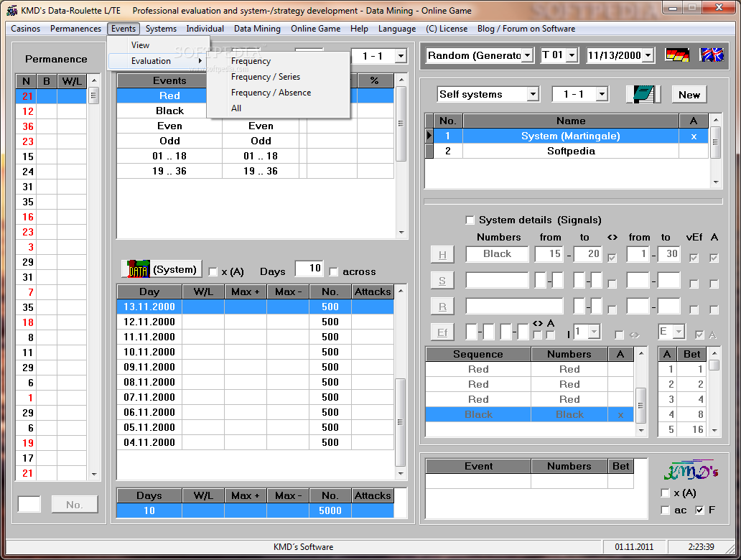Select the System (Martingale) row
Image resolution: width=741 pixels, height=560 pixels.
tap(571, 136)
